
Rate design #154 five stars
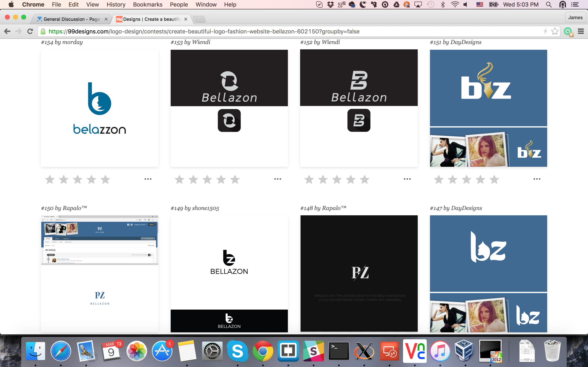[x=105, y=180]
